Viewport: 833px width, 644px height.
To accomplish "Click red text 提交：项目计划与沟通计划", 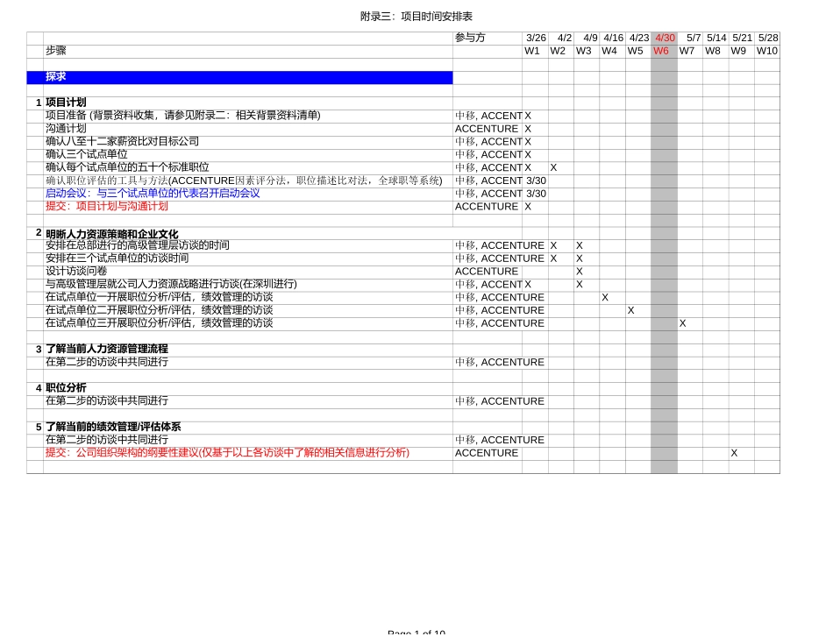I will coord(107,206).
